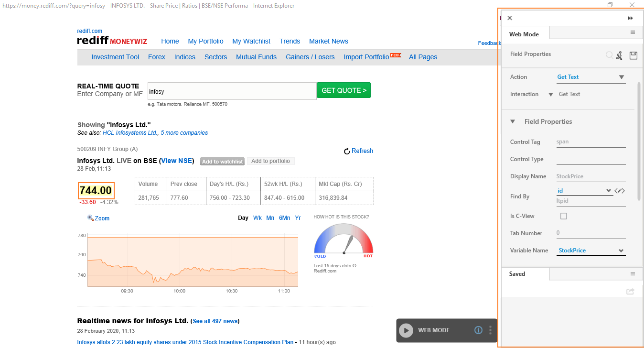Close the Web Mode side panel
This screenshot has width=644, height=348.
510,18
